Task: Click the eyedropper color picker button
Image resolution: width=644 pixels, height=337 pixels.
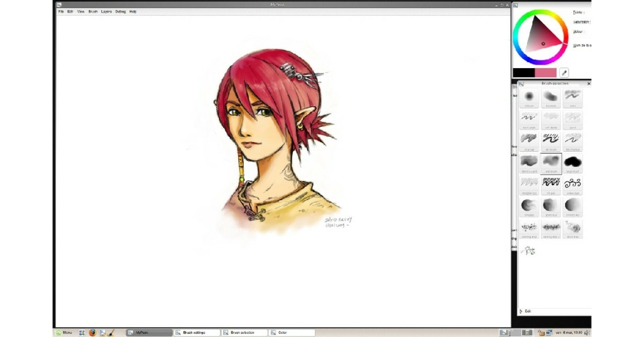Action: tap(564, 73)
